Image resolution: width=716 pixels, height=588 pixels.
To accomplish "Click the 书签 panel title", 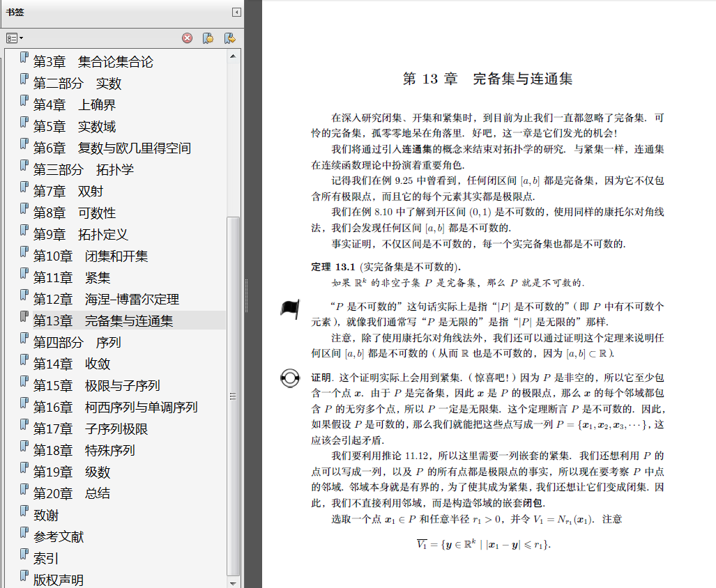I will [15, 13].
